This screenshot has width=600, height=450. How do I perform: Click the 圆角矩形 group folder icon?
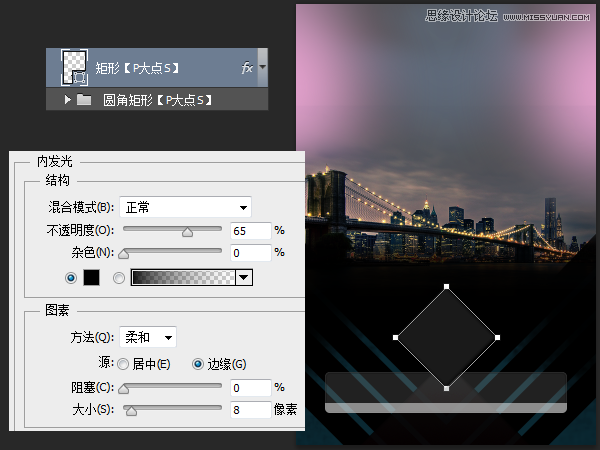tap(84, 100)
